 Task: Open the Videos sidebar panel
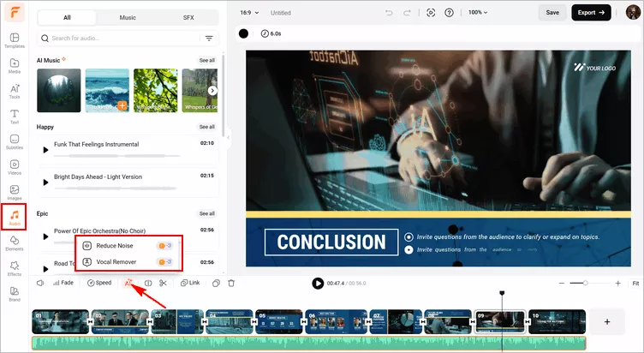point(15,167)
